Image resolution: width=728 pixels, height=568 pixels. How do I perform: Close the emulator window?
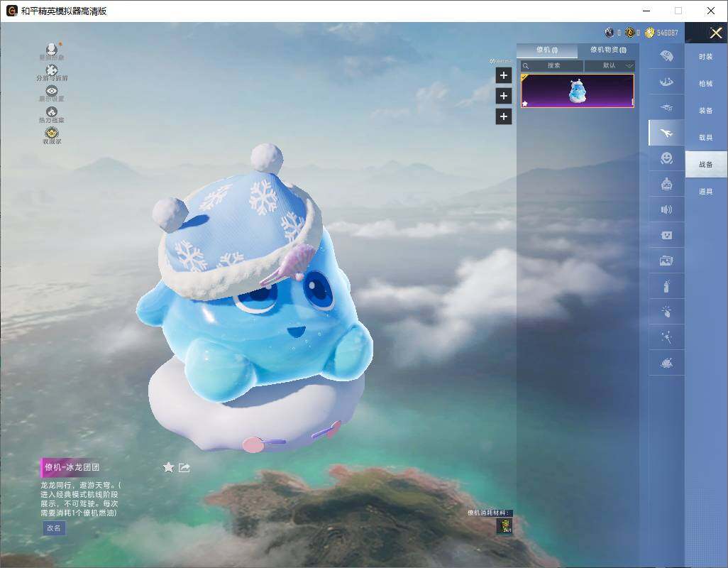pyautogui.click(x=711, y=11)
